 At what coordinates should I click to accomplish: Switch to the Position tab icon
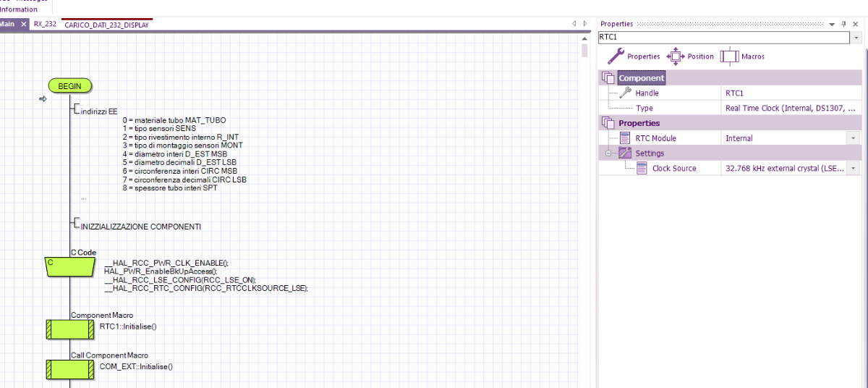(x=675, y=56)
